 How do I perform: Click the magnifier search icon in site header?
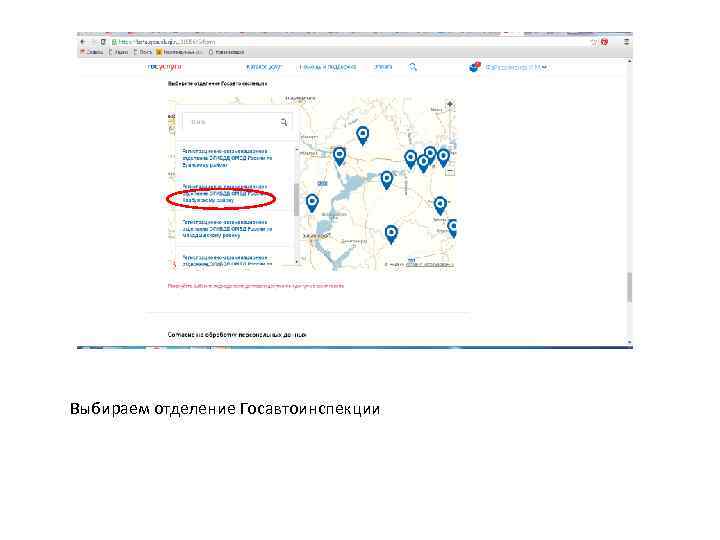pyautogui.click(x=413, y=67)
